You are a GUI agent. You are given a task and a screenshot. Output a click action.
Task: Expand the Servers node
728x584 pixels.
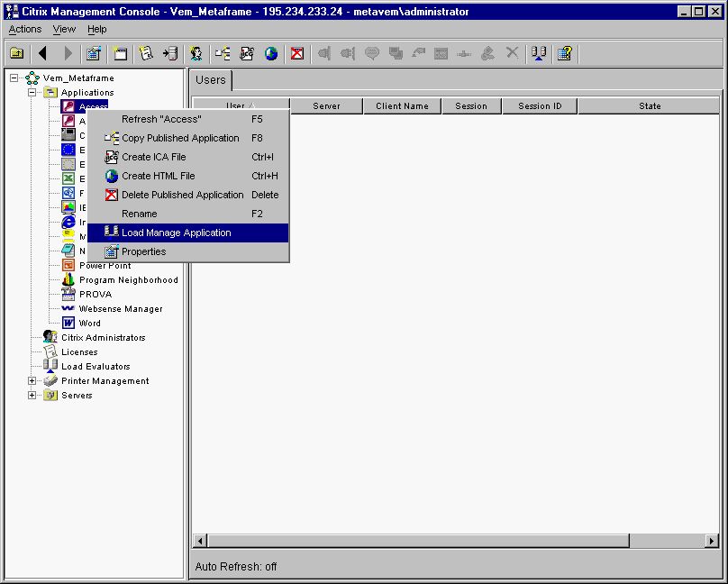point(32,395)
